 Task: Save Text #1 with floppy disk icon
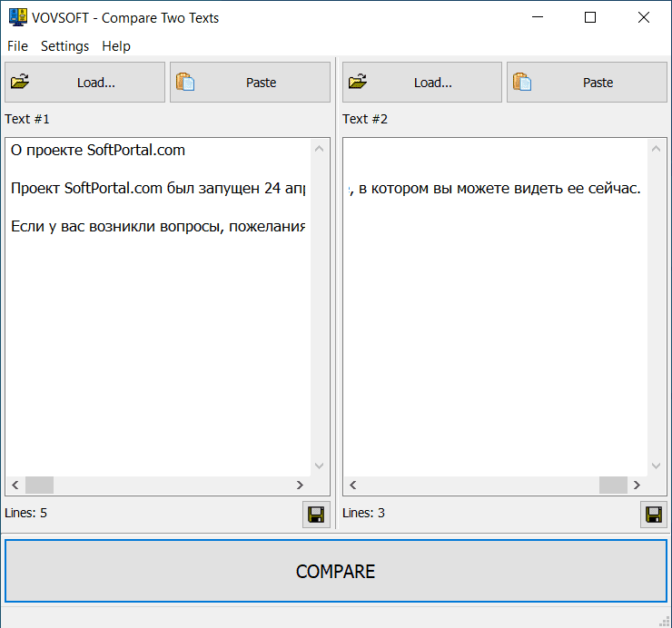point(316,515)
